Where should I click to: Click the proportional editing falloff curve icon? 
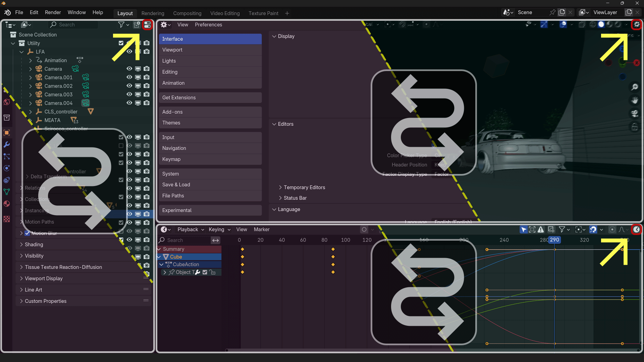pyautogui.click(x=622, y=230)
